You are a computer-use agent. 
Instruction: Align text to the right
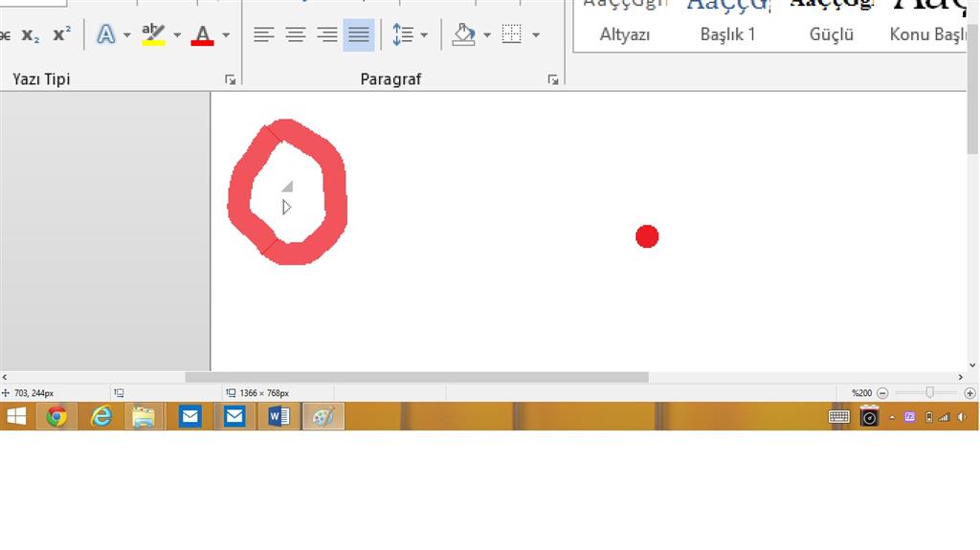[327, 34]
